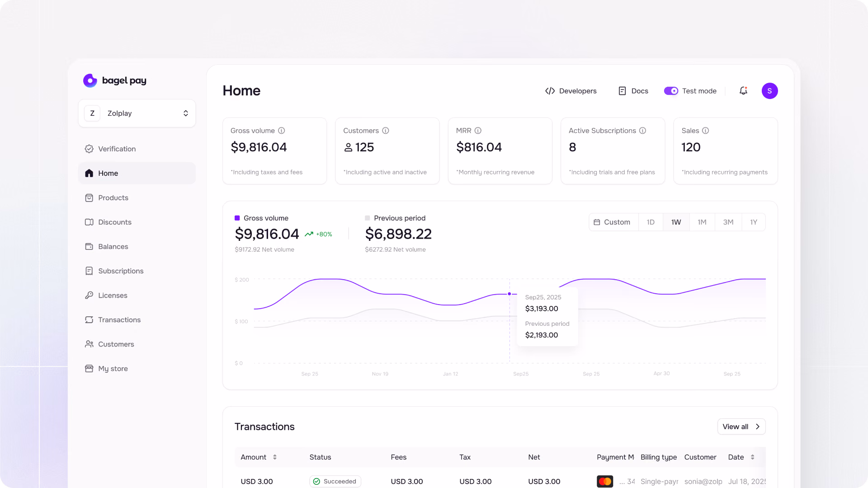
Task: Open Subscriptions in the sidebar
Action: tap(137, 271)
